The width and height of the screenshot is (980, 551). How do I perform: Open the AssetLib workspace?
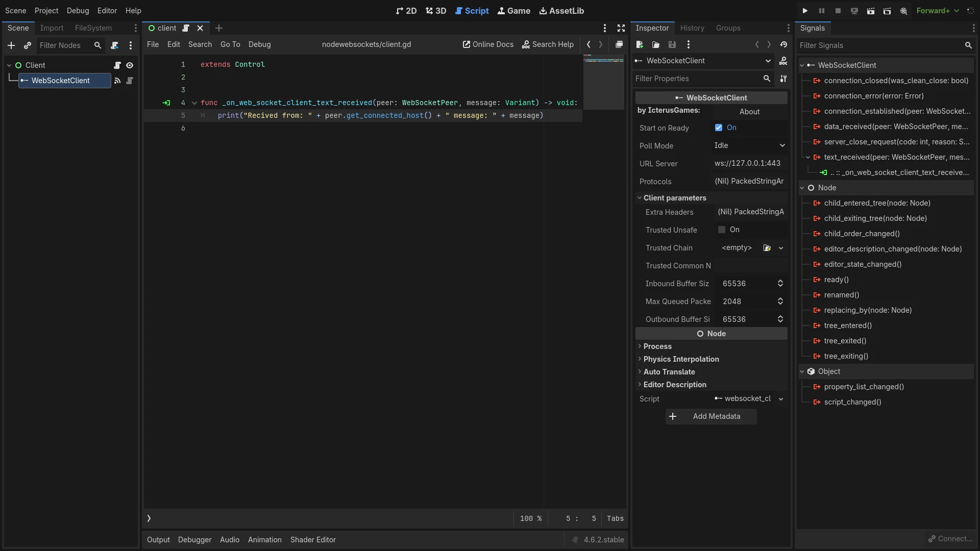coord(561,11)
